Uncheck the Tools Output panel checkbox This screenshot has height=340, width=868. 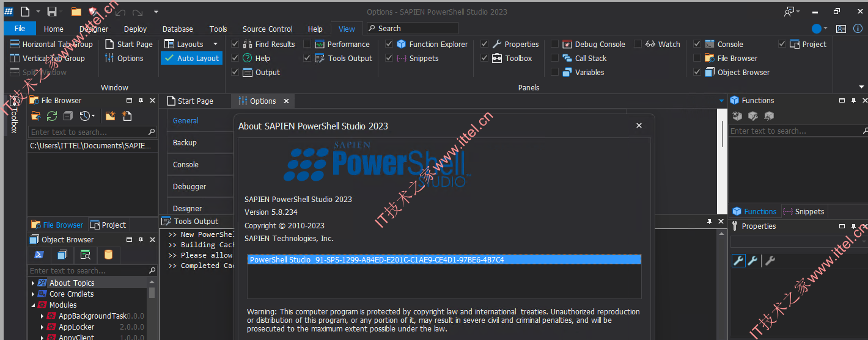pyautogui.click(x=307, y=58)
